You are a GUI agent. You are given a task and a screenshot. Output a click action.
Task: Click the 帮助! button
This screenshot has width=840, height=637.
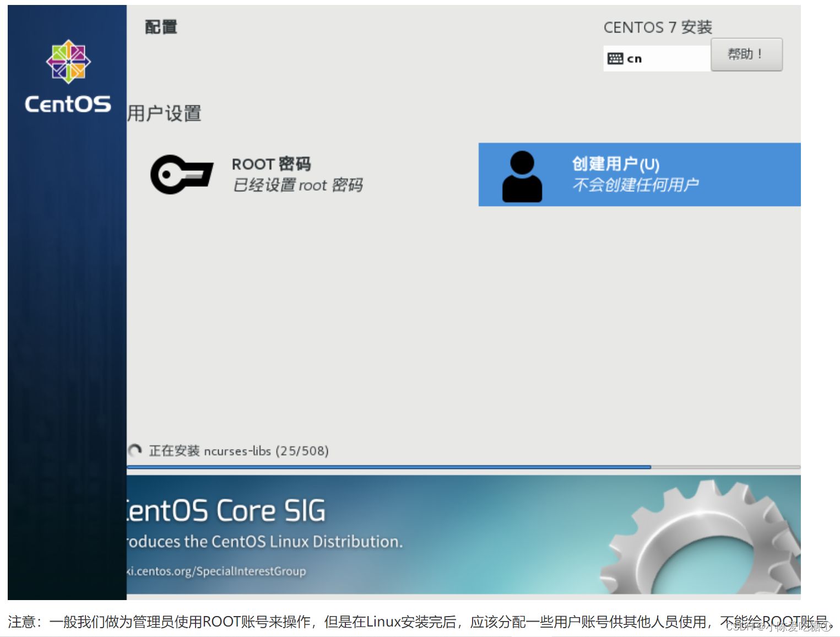747,55
